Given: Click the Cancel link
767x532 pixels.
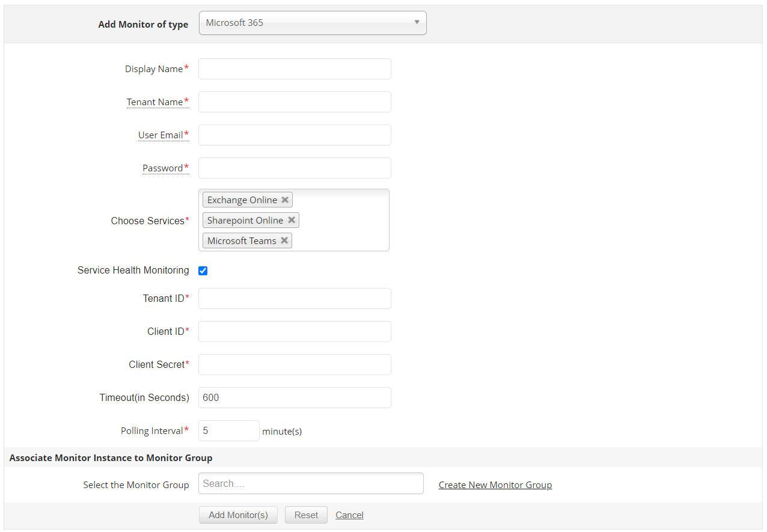Looking at the screenshot, I should pos(349,515).
